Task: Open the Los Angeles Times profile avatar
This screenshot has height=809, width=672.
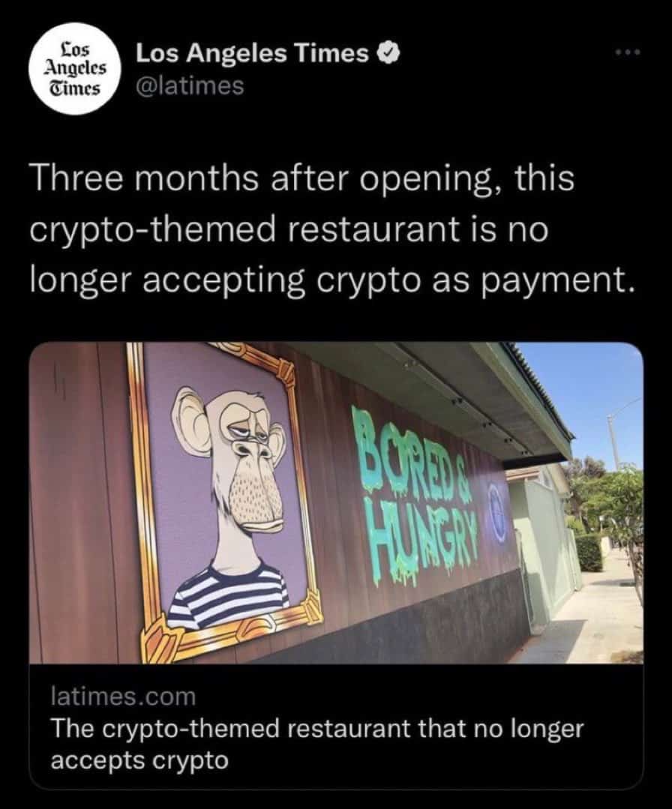Action: point(76,69)
